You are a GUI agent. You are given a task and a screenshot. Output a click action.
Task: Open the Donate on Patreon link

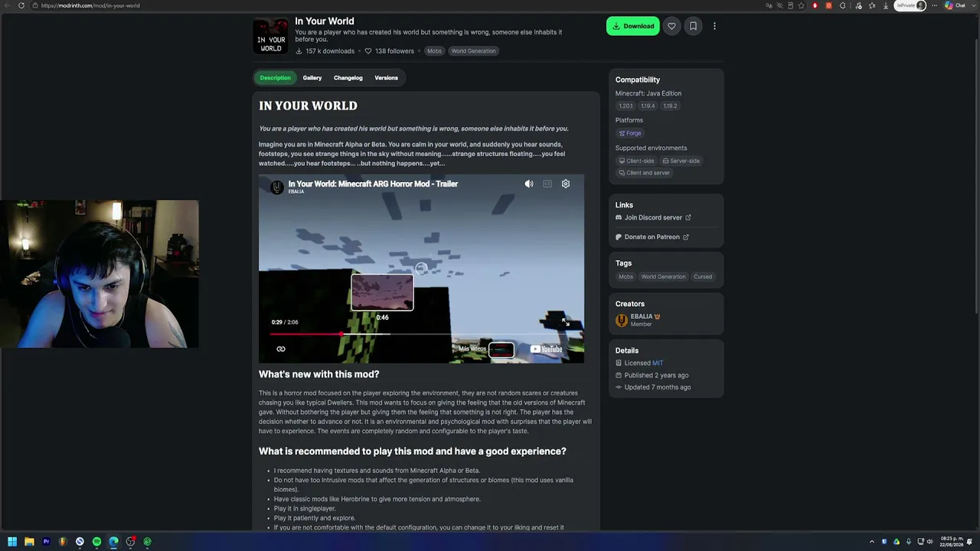[652, 236]
